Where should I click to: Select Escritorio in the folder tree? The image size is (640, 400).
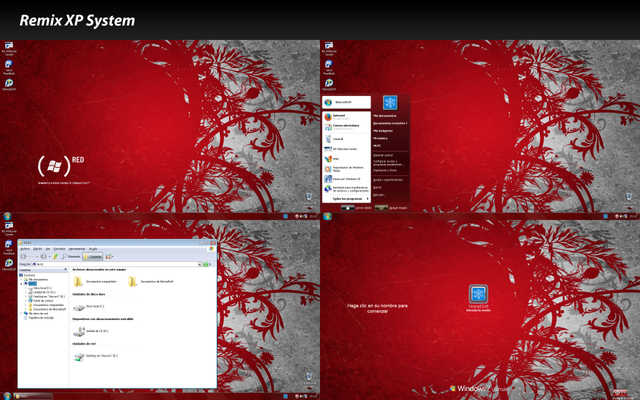click(x=27, y=275)
